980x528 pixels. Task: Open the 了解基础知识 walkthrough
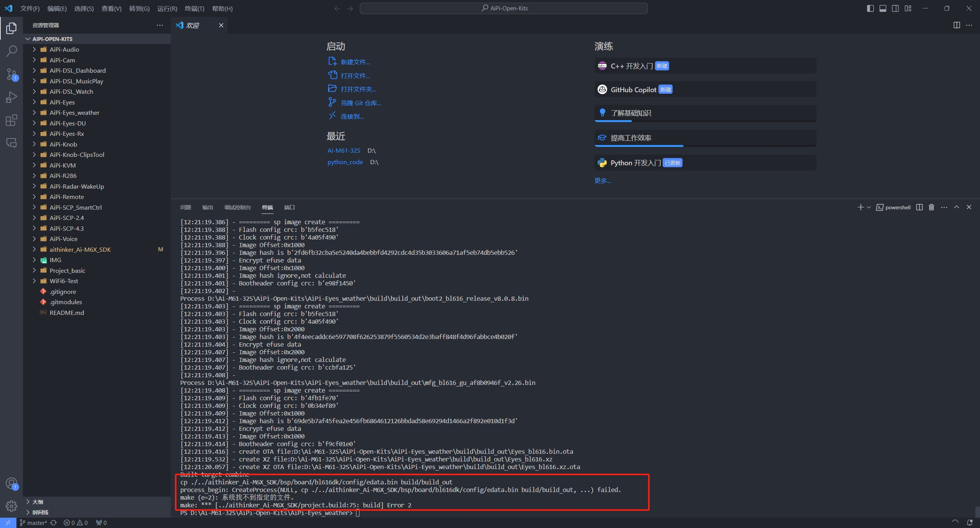coord(705,113)
